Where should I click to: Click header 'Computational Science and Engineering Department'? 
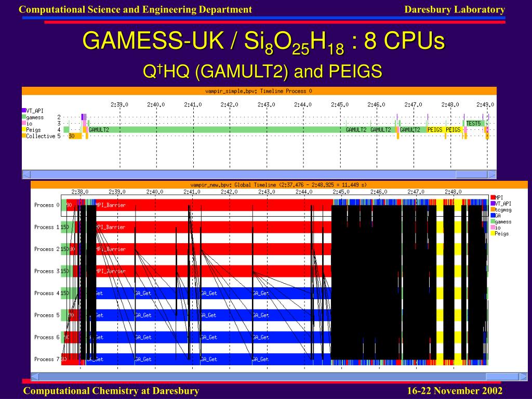136,9
